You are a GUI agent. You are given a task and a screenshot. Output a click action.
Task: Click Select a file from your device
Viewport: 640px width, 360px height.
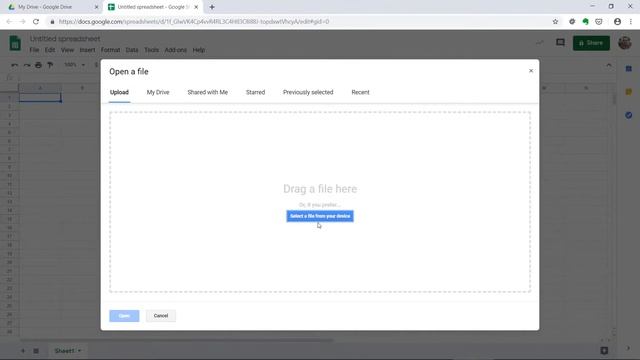[x=320, y=216]
